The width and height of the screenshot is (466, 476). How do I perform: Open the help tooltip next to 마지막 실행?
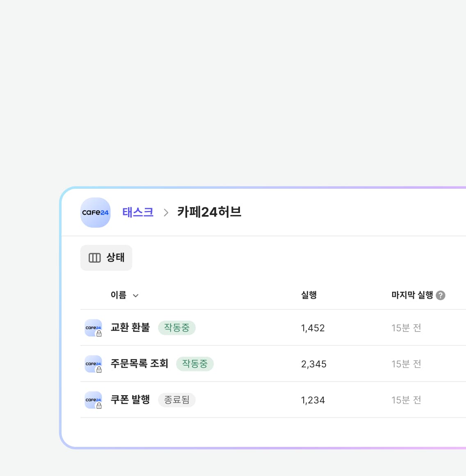(x=441, y=295)
